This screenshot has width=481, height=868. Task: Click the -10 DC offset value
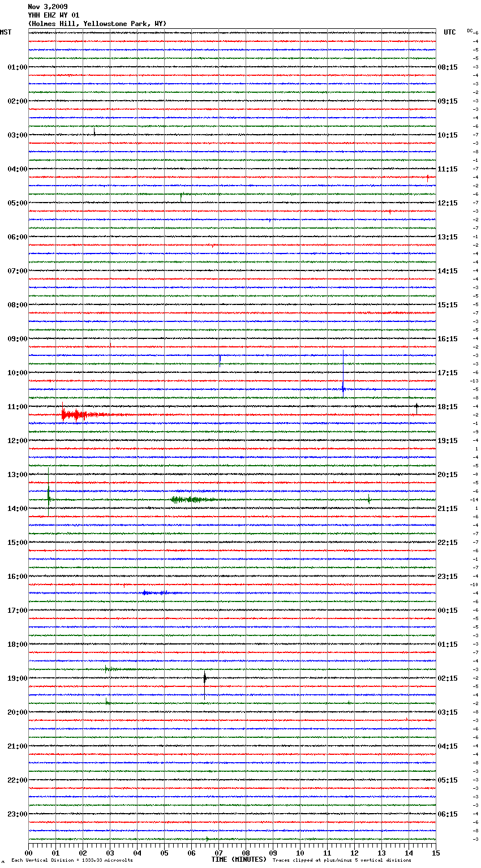pyautogui.click(x=474, y=585)
